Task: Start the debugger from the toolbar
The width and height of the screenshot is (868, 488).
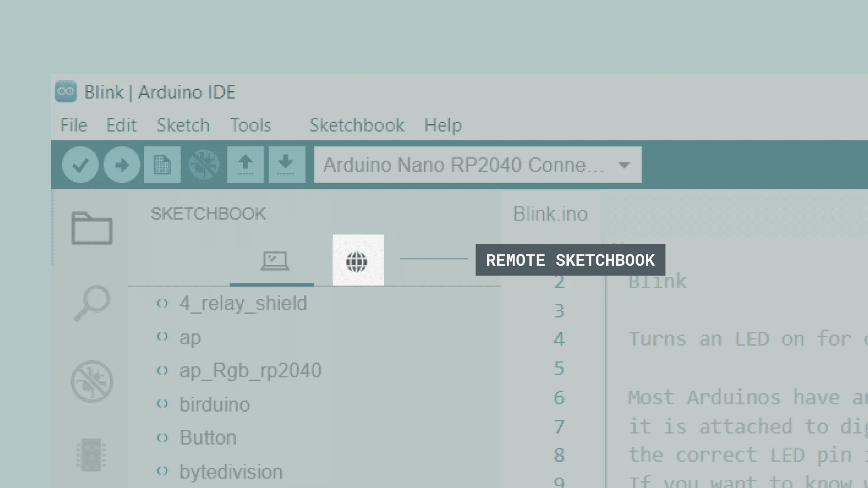Action: tap(204, 165)
